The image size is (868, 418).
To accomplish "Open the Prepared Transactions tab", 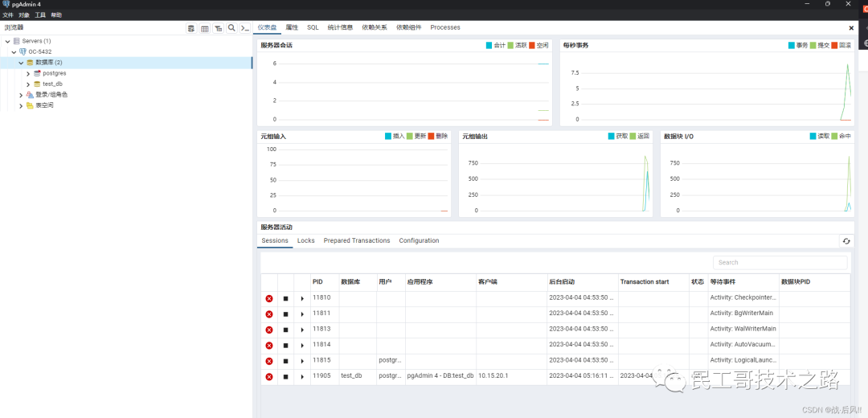I will (357, 241).
